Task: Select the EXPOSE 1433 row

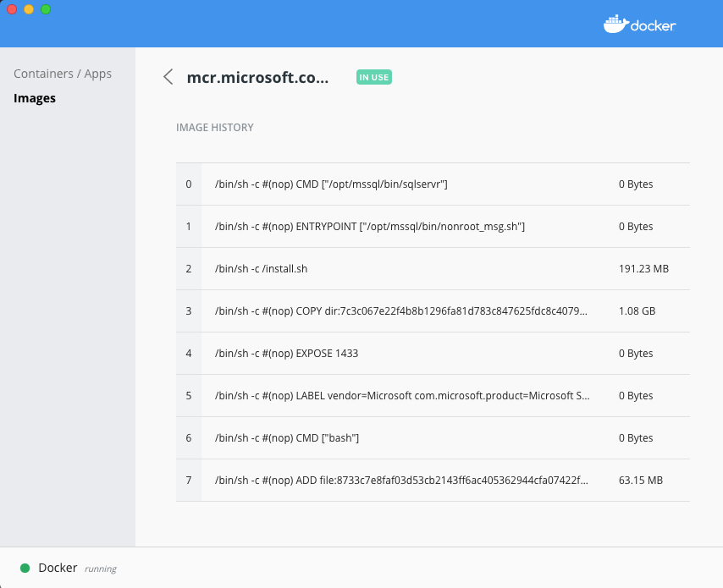Action: pos(433,354)
